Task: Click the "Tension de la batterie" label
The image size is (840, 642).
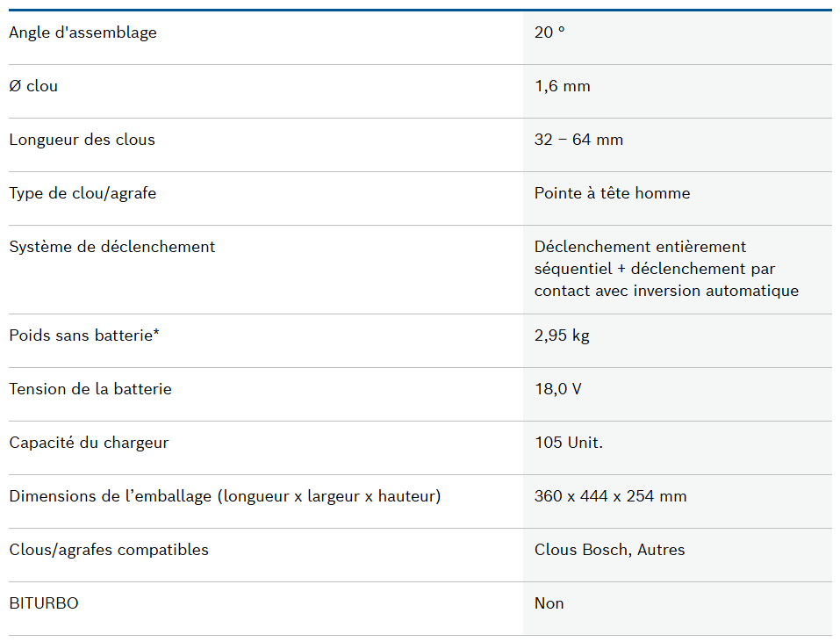Action: pos(90,390)
